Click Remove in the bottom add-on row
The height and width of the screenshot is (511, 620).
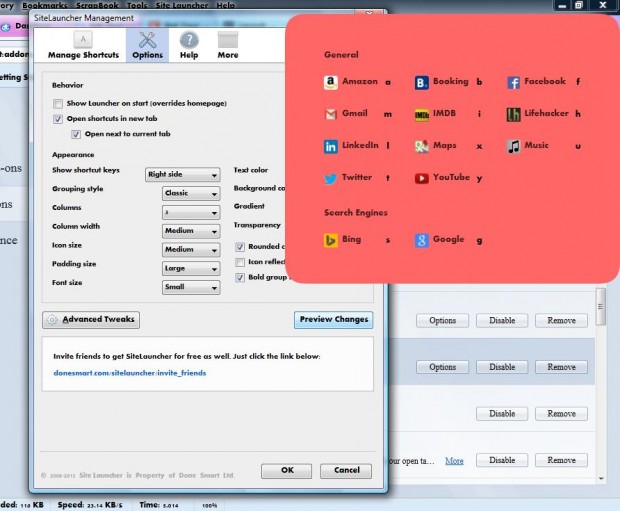tap(561, 460)
